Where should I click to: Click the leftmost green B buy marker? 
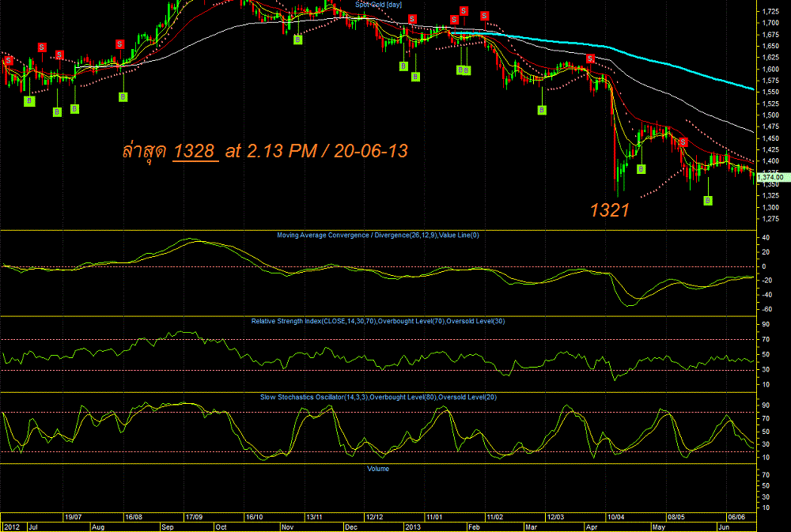coord(29,101)
